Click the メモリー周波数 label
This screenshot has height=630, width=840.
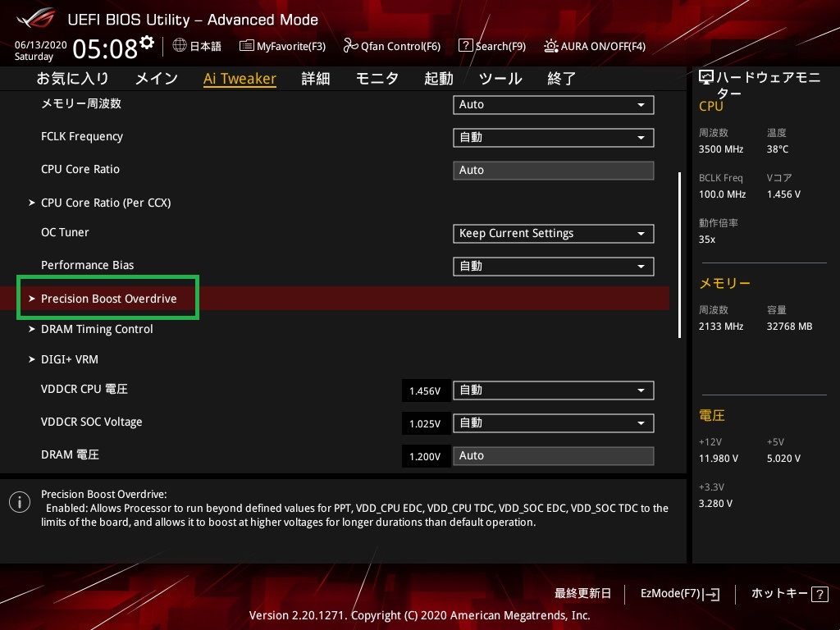(81, 103)
